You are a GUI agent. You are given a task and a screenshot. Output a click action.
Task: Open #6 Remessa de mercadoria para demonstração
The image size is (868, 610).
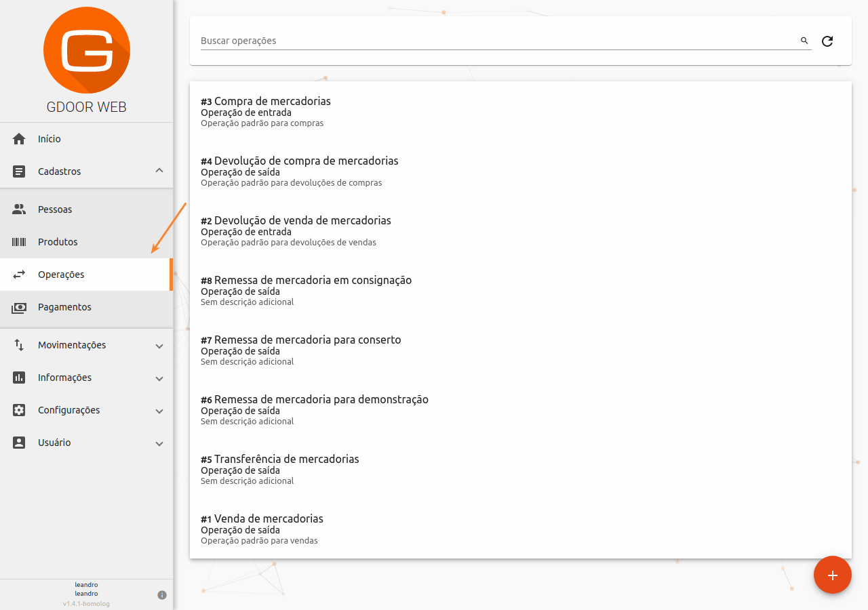pos(521,409)
